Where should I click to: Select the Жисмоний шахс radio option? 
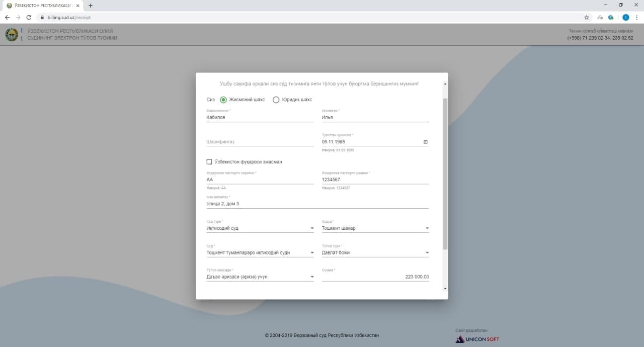point(223,100)
